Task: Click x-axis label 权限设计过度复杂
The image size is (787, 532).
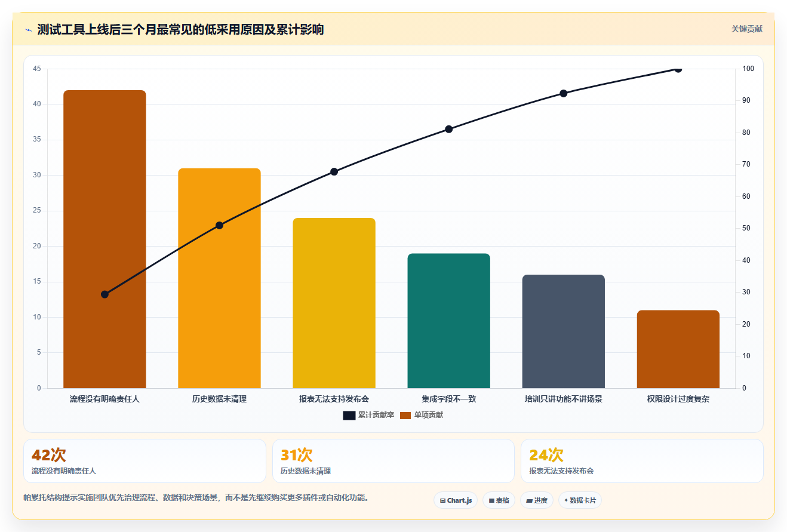Action: (x=678, y=399)
